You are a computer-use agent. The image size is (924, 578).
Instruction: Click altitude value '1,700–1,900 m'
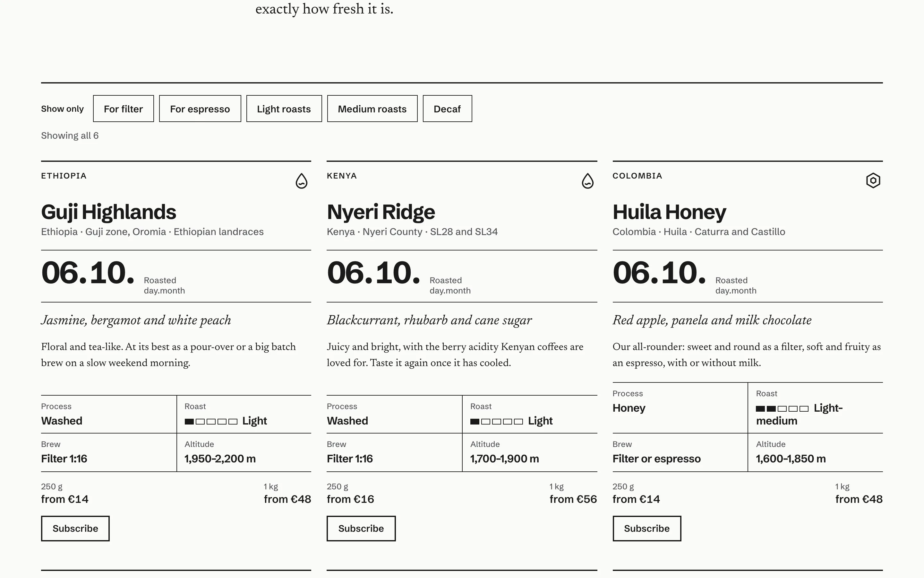[x=504, y=459]
